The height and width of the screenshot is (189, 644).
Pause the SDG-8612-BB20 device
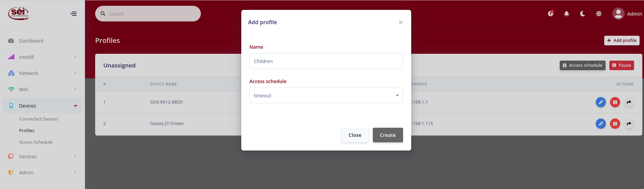tap(615, 102)
